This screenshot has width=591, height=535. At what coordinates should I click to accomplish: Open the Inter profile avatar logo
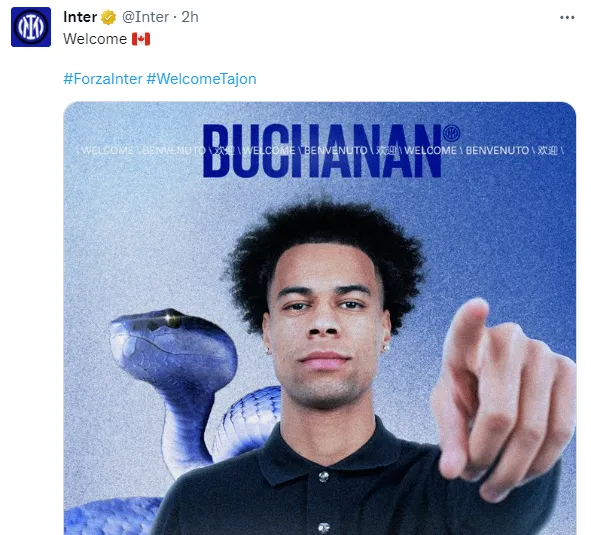pyautogui.click(x=31, y=27)
